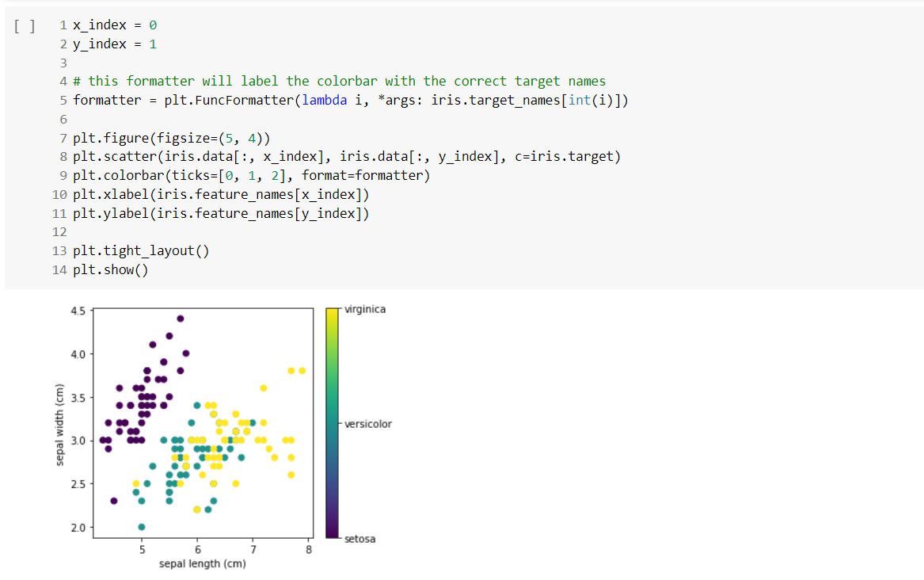Click the setosa colorbar label
This screenshot has height=580, width=924.
(x=359, y=540)
